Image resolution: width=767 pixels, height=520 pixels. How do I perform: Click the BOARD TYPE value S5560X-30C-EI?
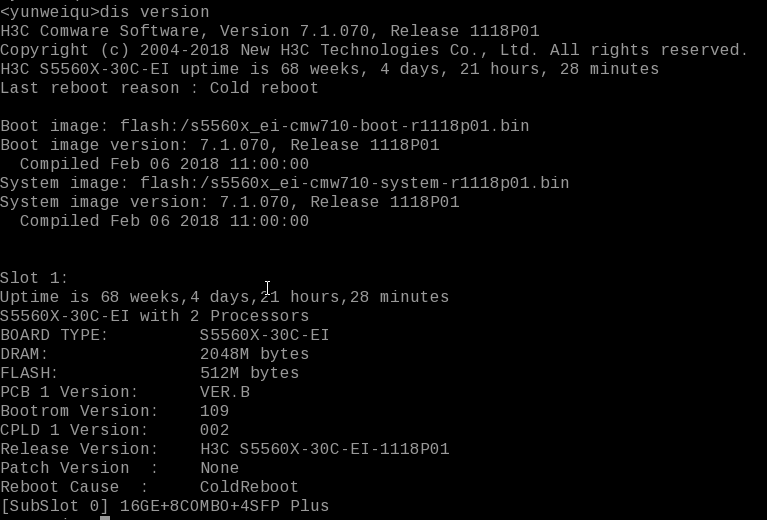[264, 335]
